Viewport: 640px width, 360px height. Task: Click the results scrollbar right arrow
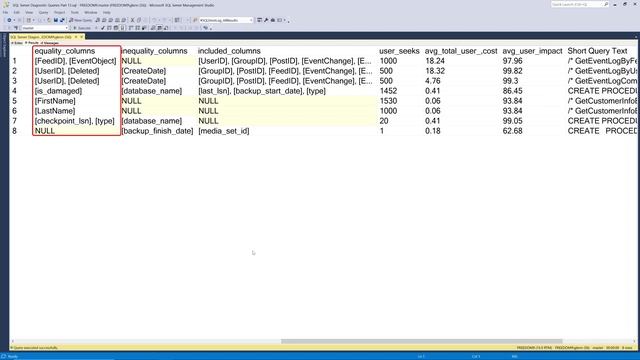point(634,341)
